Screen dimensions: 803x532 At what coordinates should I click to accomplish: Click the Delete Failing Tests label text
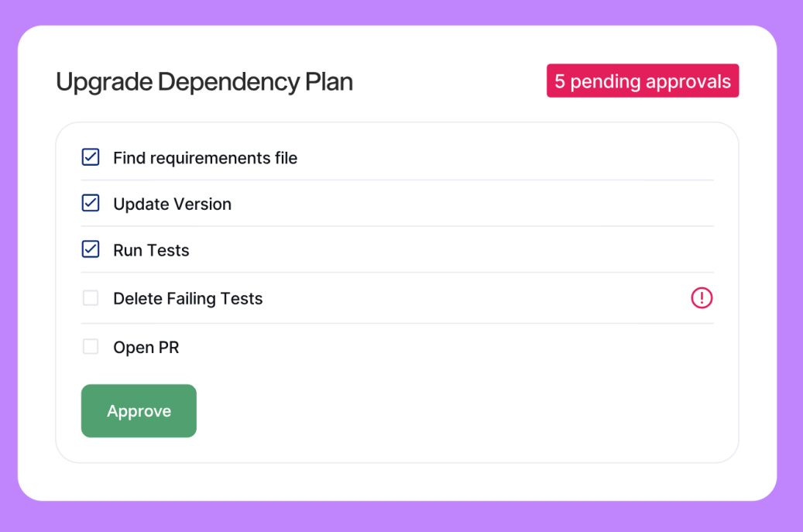click(x=187, y=299)
